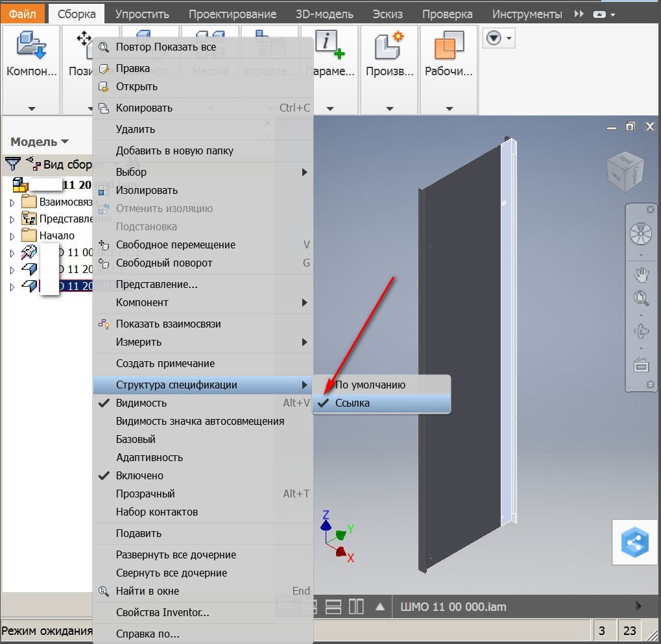Open Выбор submenu
Screen dimensions: 661x644
203,172
